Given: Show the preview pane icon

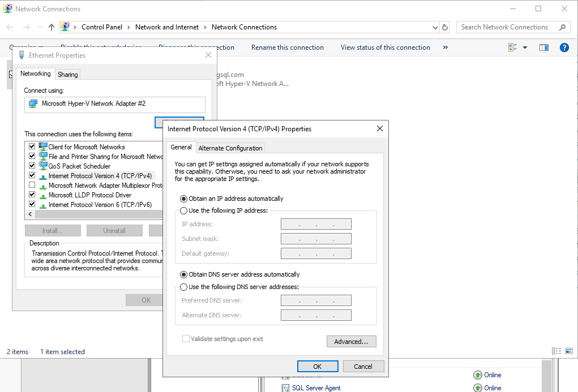Looking at the screenshot, I should (x=543, y=48).
